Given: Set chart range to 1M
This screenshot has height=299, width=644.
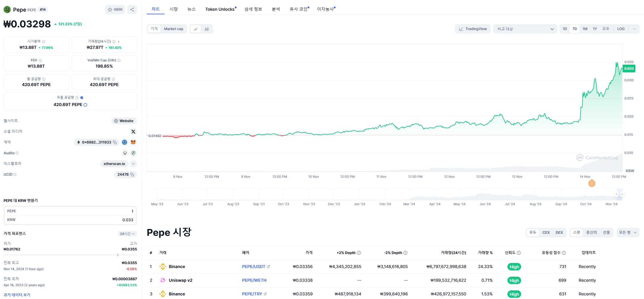Looking at the screenshot, I should (585, 29).
